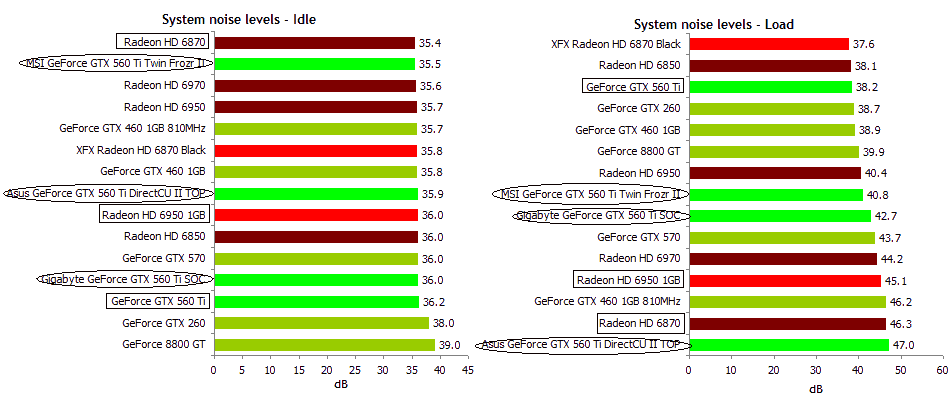Screen dimensions: 950x404
Task: Select 'Radeon HD 6950 1GB' label in Load chart
Action: tap(629, 280)
